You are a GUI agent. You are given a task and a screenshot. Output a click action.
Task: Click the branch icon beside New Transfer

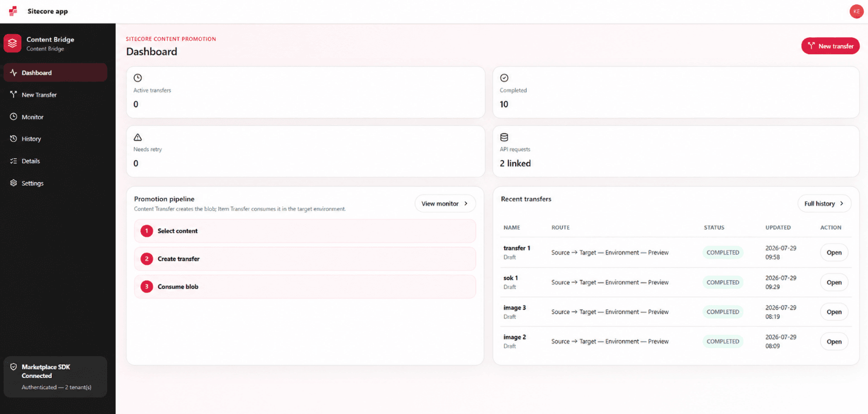click(x=13, y=94)
